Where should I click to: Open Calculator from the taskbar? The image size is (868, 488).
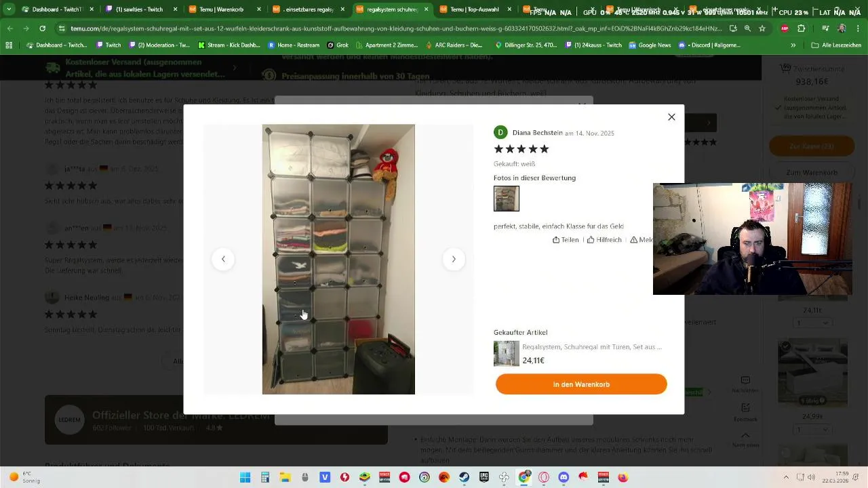265,477
